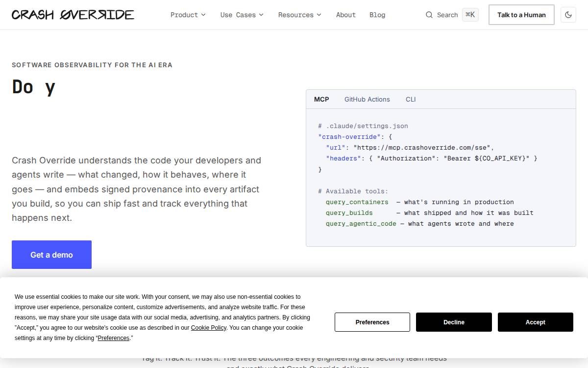This screenshot has width=588, height=368.
Task: Accept cookies in the banner
Action: point(536,322)
